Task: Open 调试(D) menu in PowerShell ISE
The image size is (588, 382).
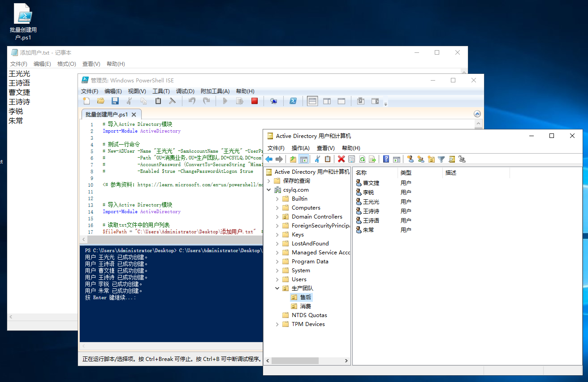Action: click(x=185, y=91)
